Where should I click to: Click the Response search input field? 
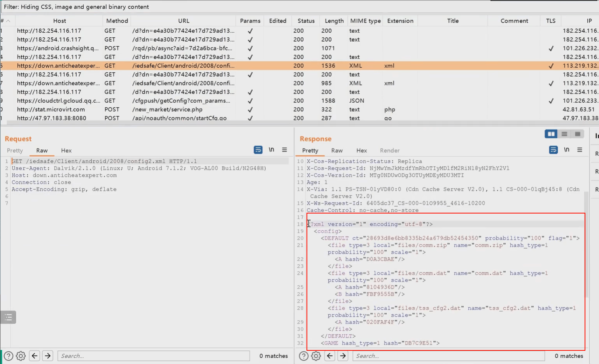[448, 356]
